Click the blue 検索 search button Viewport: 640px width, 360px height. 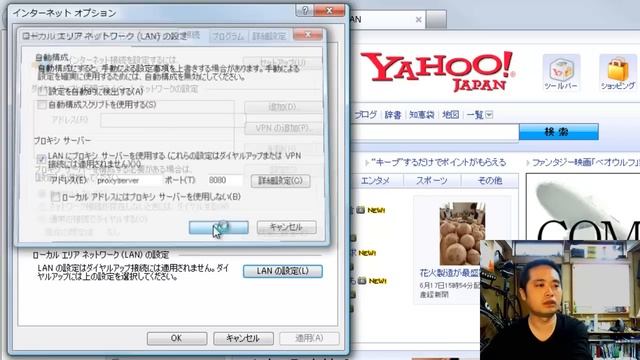pyautogui.click(x=558, y=132)
